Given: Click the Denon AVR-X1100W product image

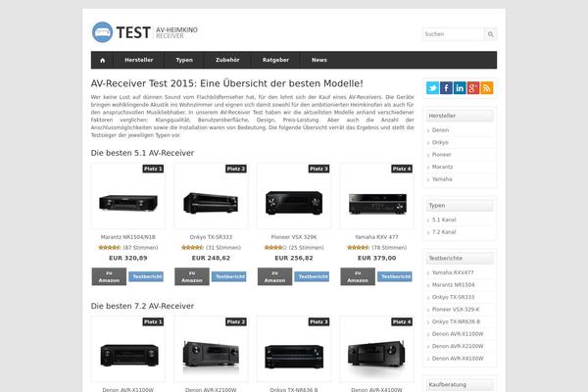Looking at the screenshot, I should point(129,355).
